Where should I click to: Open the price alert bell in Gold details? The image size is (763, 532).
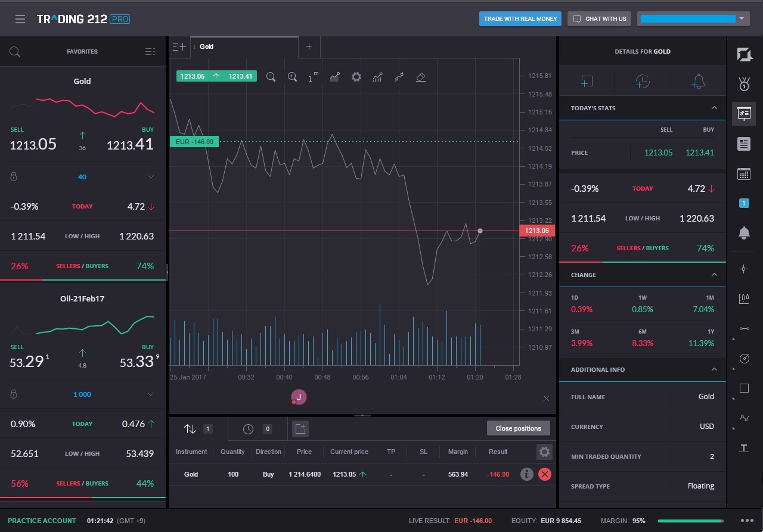click(698, 82)
